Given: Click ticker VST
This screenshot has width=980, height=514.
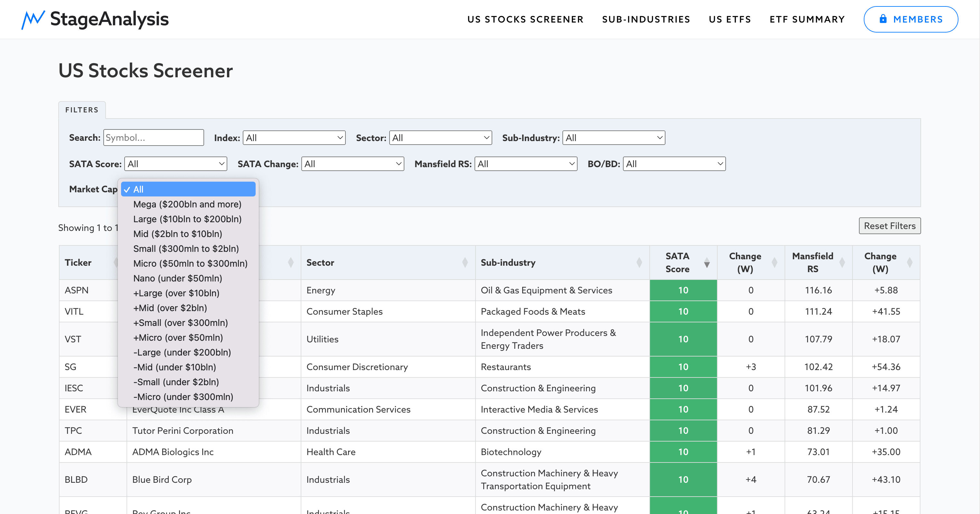Looking at the screenshot, I should pyautogui.click(x=73, y=339).
